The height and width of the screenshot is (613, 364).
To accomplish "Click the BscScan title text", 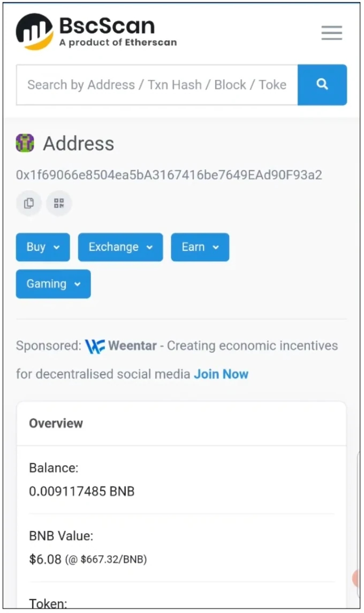I will click(107, 26).
